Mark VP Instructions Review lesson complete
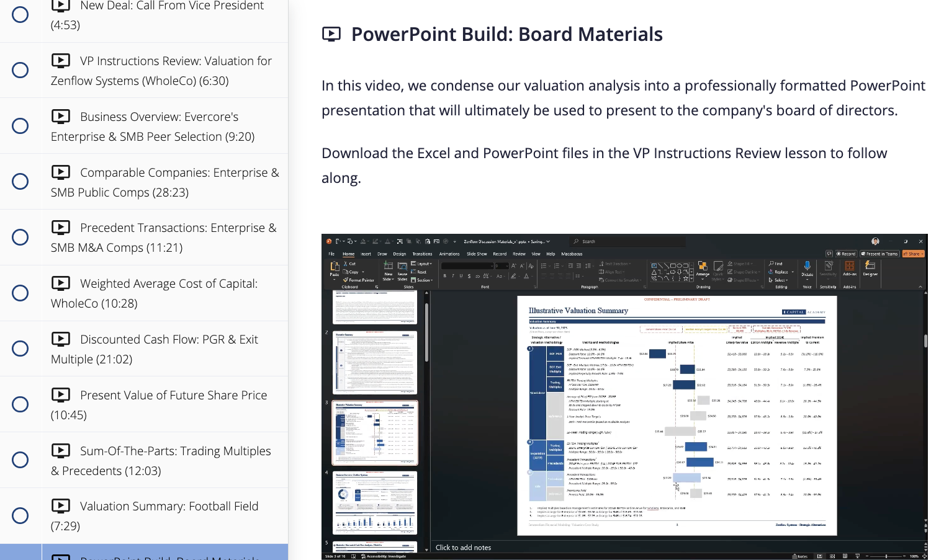The width and height of the screenshot is (931, 560). click(x=20, y=70)
